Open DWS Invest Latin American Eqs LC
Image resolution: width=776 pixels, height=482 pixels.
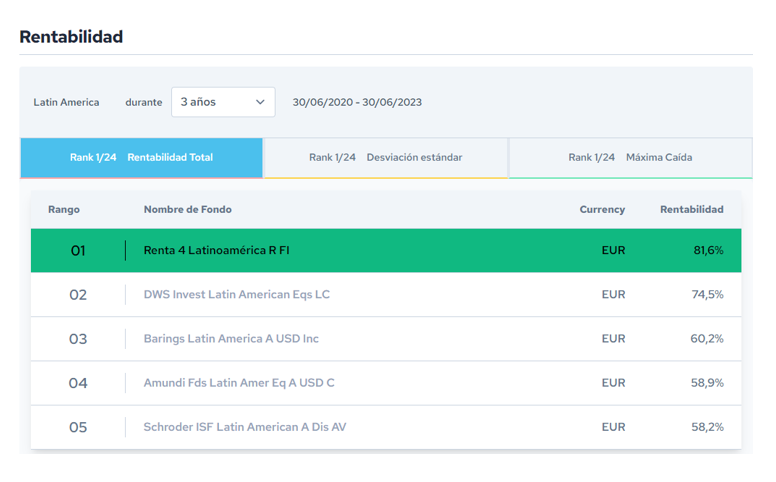point(236,295)
